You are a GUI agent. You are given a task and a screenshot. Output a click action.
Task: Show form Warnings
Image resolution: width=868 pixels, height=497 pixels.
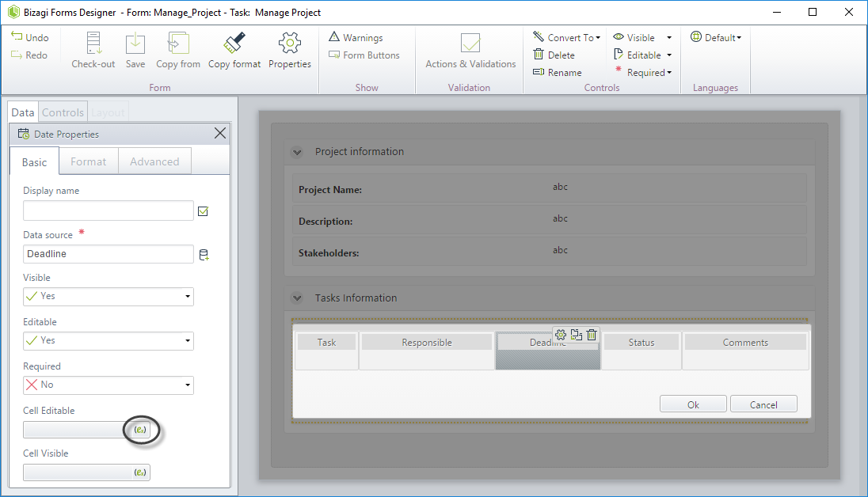pos(356,38)
